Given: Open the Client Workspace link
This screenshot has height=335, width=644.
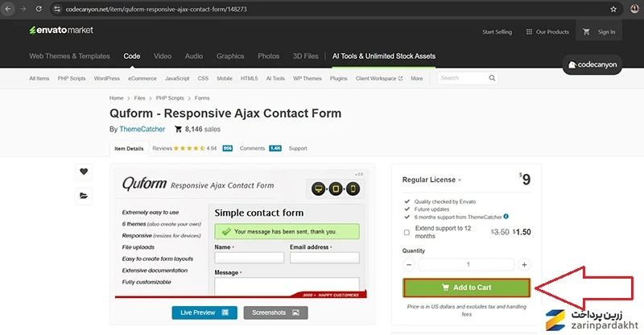Looking at the screenshot, I should point(379,78).
